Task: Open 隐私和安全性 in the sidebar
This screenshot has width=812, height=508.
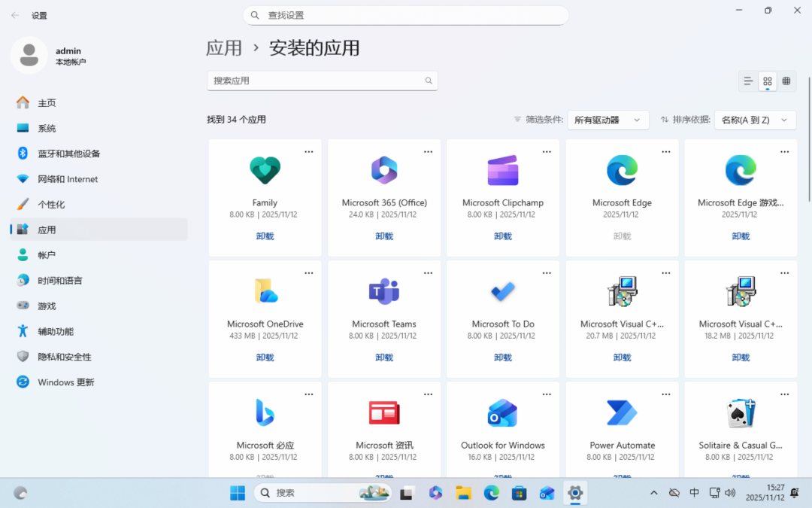Action: click(x=98, y=357)
